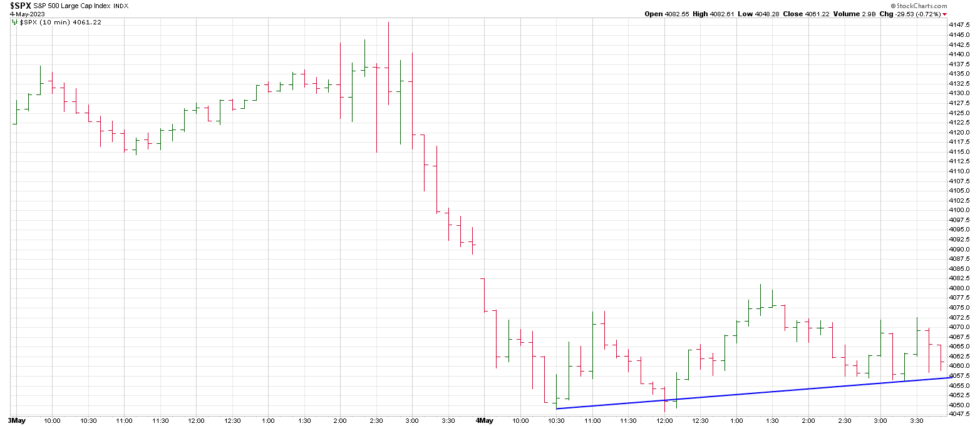The image size is (980, 426).
Task: Click the 4-May-2023 date label
Action: tap(23, 14)
